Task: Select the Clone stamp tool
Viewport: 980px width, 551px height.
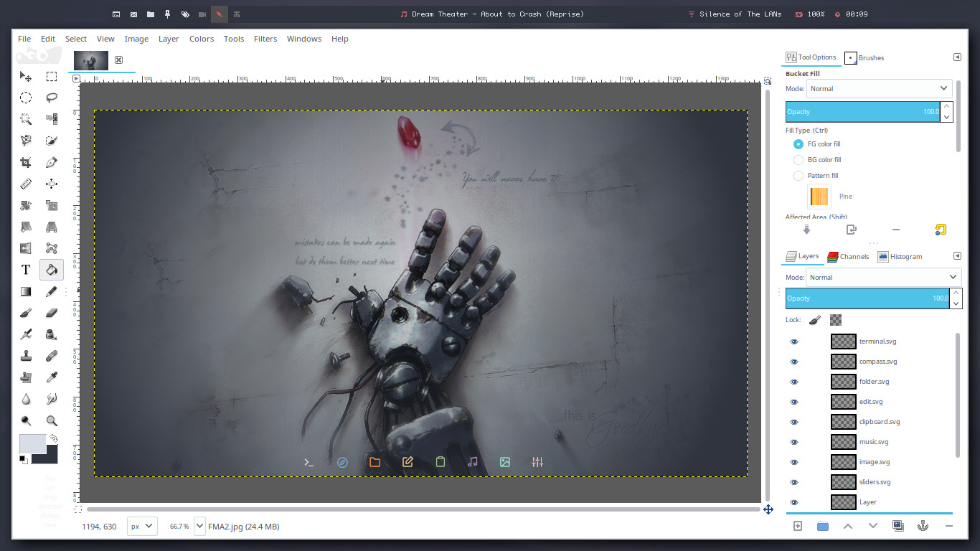Action: [26, 356]
